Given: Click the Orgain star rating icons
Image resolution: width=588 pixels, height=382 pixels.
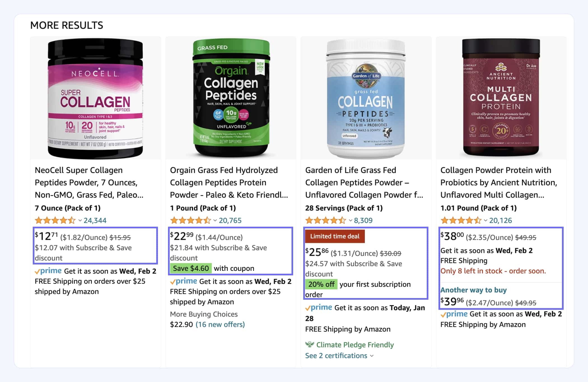Looking at the screenshot, I should (190, 221).
